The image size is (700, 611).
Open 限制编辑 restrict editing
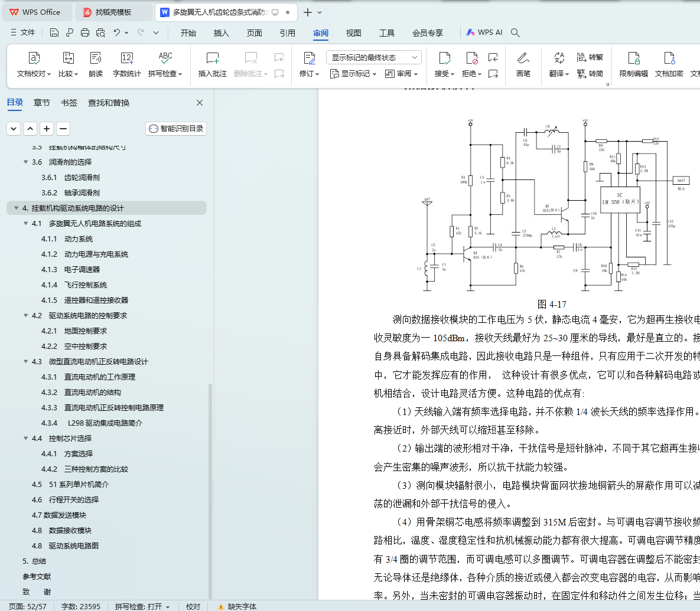pos(633,65)
